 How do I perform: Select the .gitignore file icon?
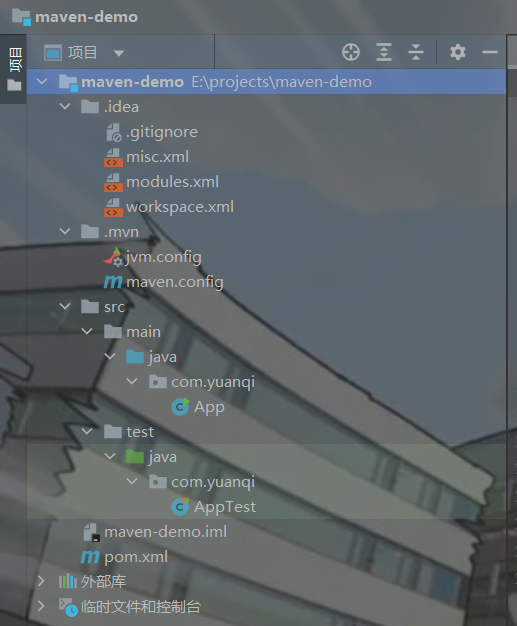tap(113, 132)
